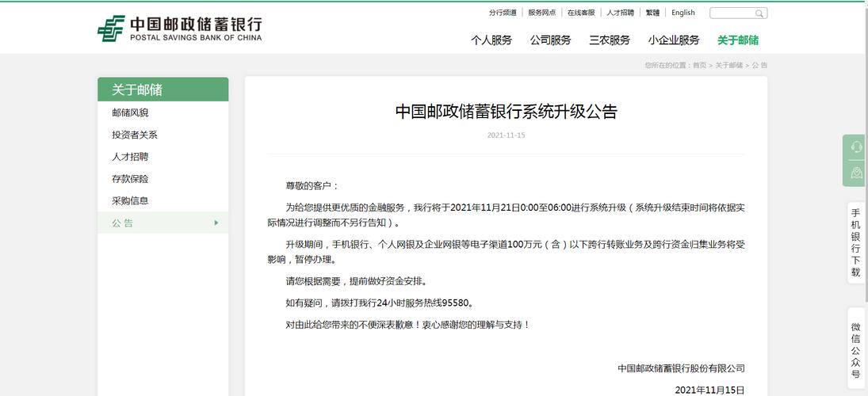Viewport: 868px width, 396px height.
Task: Open 关于邮储 top menu
Action: point(738,40)
